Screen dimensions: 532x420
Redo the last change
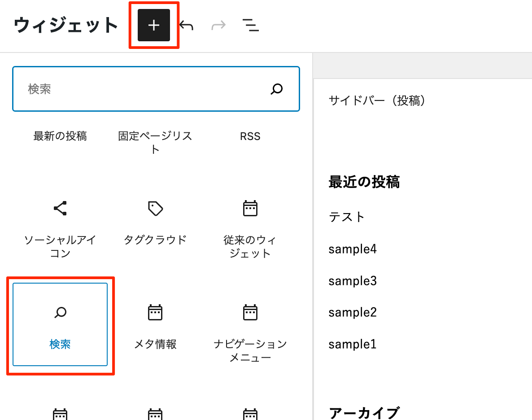[218, 26]
